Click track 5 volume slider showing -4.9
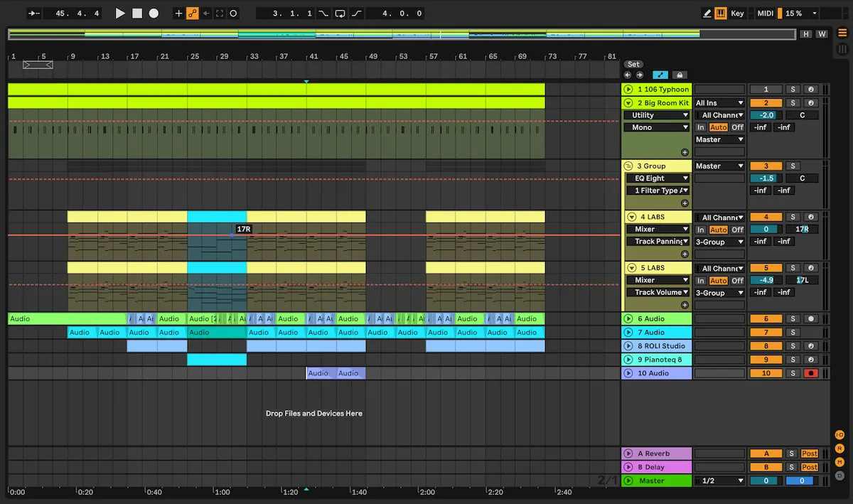 (x=766, y=280)
